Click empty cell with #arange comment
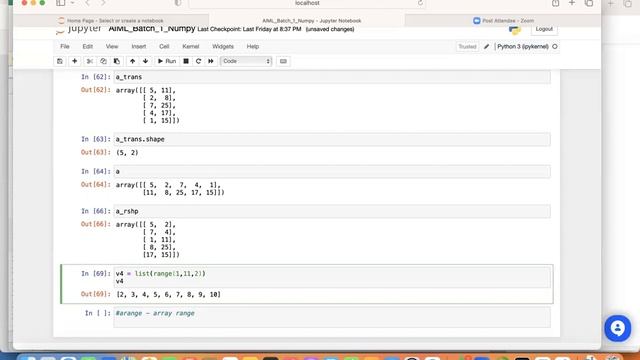This screenshot has height=360, width=640. click(x=332, y=317)
